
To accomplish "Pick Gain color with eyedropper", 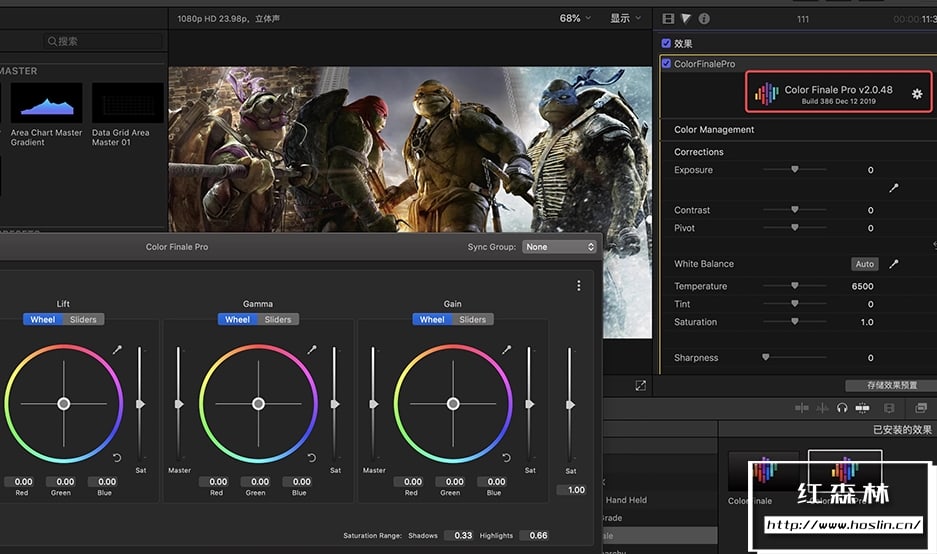I will tap(507, 350).
